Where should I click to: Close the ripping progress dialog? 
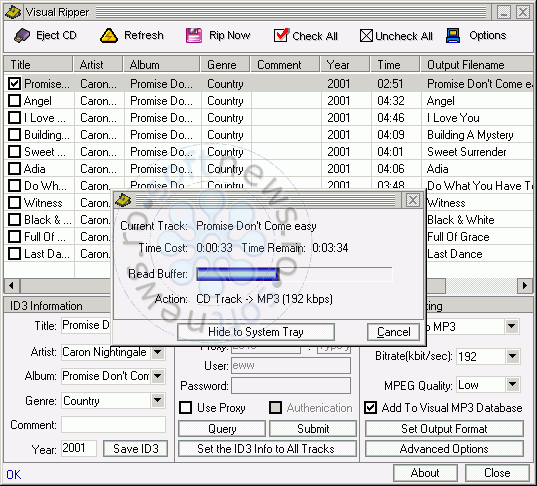pos(413,200)
